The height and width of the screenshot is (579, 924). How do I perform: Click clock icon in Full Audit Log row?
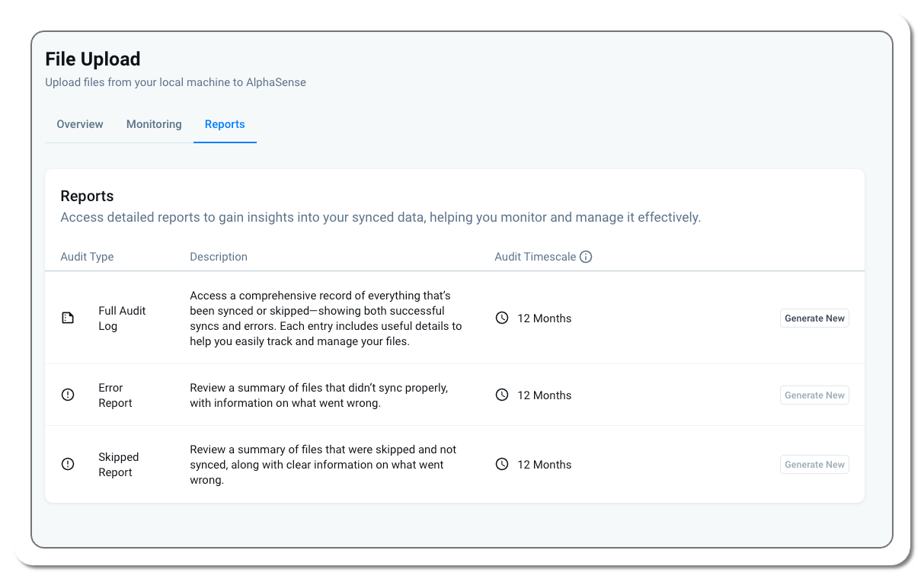501,318
